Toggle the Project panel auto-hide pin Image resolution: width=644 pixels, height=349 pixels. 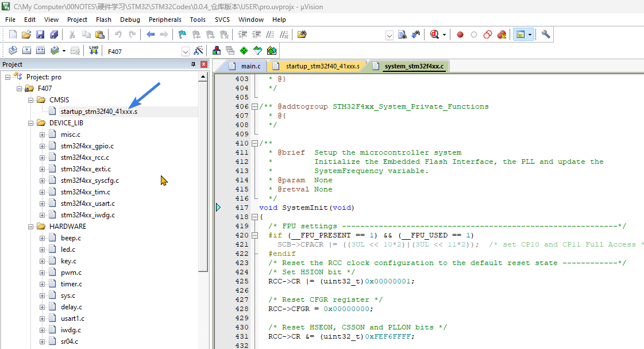[x=193, y=64]
